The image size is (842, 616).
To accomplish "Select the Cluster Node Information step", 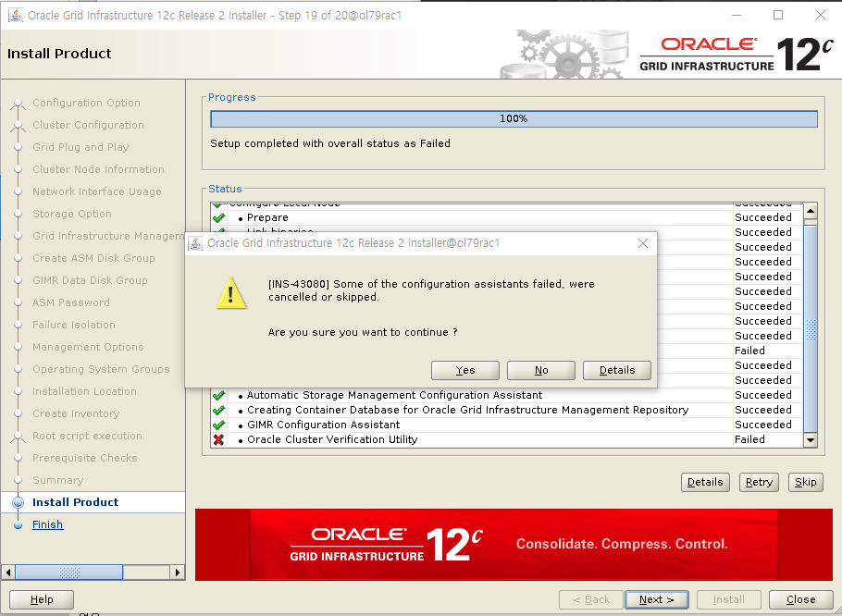I will [x=98, y=169].
